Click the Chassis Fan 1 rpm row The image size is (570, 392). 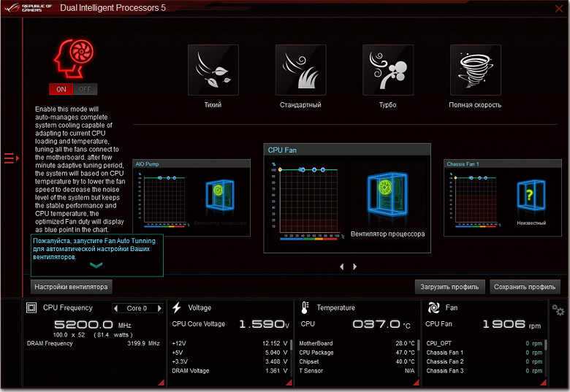coord(484,353)
